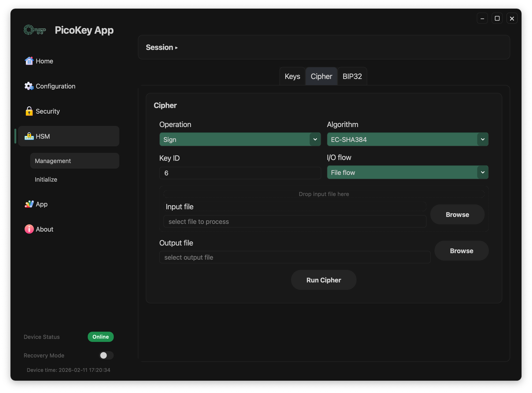This screenshot has height=393, width=532.
Task: Click the App colorful icon in sidebar
Action: 29,204
